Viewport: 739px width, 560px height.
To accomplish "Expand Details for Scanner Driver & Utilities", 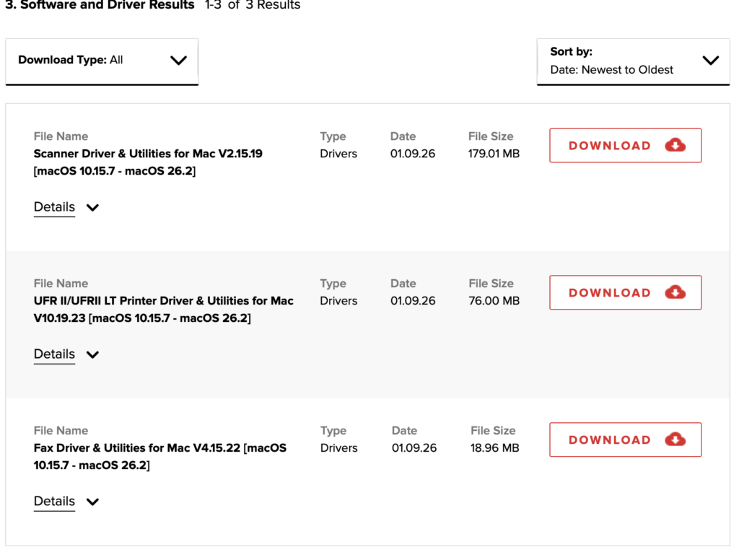I will click(55, 207).
